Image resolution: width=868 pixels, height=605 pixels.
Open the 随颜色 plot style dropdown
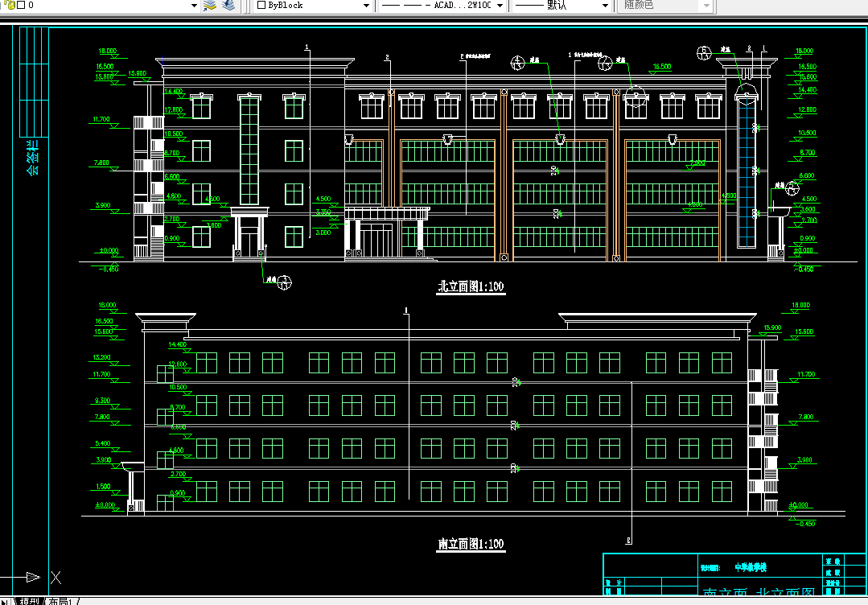(706, 6)
